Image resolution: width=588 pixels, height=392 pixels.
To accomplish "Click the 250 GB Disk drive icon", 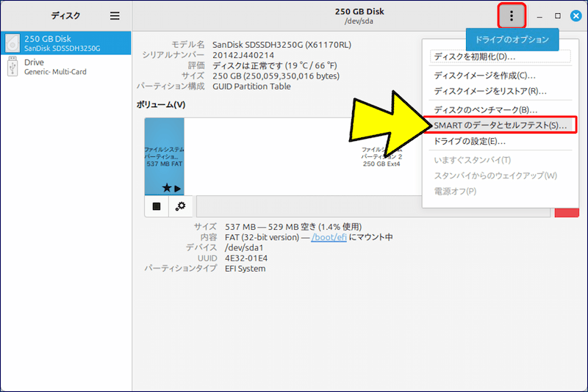I will pyautogui.click(x=12, y=43).
